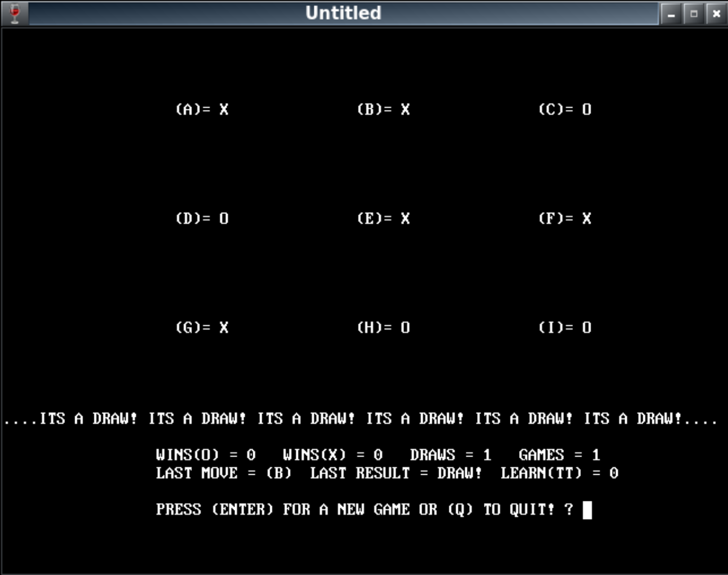
Task: Click the Untitled title bar text
Action: pyautogui.click(x=343, y=13)
